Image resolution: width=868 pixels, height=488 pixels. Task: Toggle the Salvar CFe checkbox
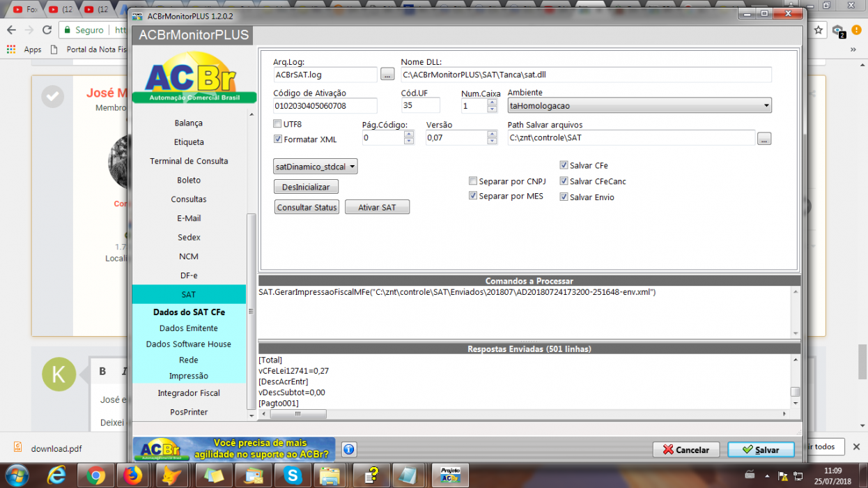point(564,166)
